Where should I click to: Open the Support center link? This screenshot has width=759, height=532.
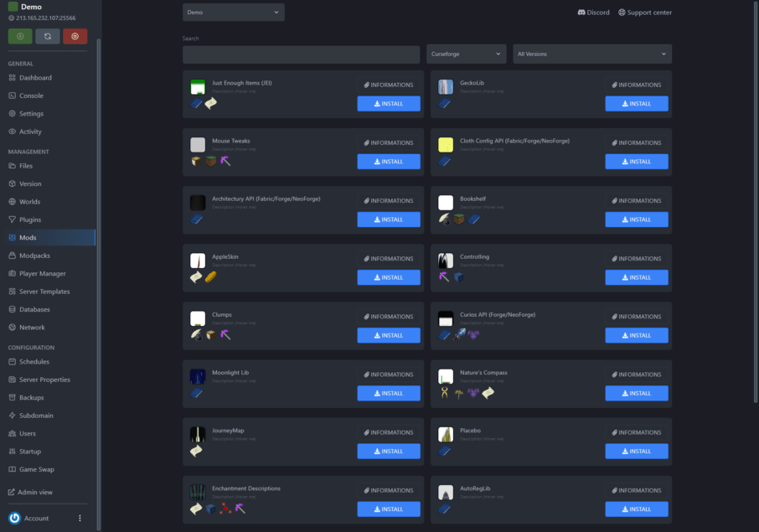click(x=644, y=13)
